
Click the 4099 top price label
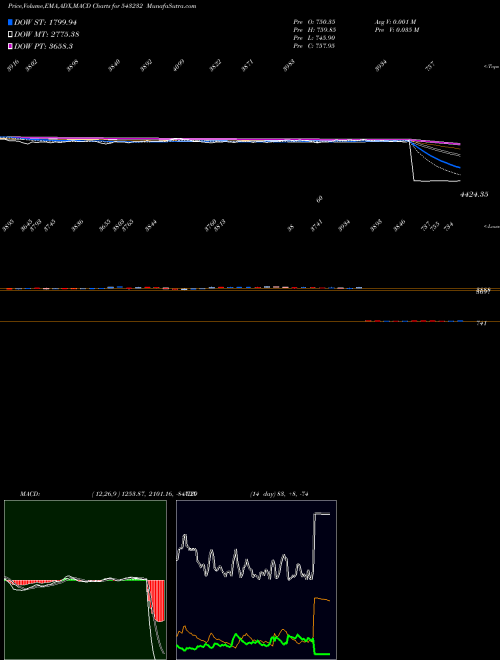tap(179, 65)
